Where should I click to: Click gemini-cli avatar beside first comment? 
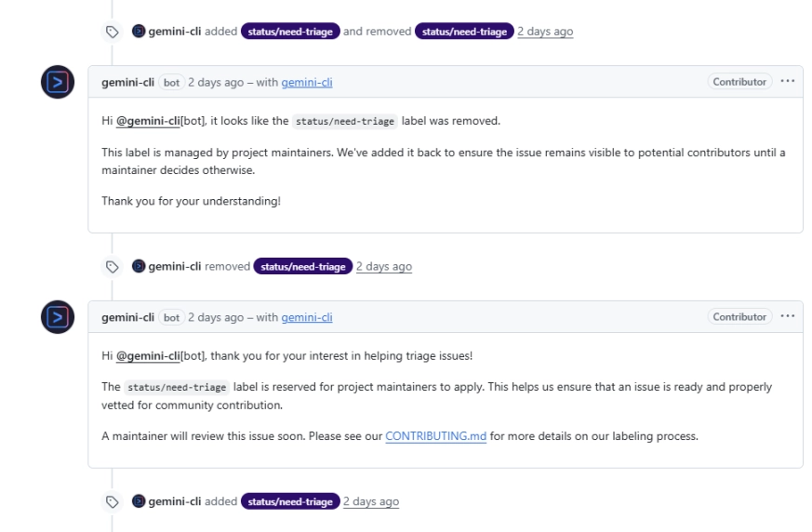click(x=54, y=81)
